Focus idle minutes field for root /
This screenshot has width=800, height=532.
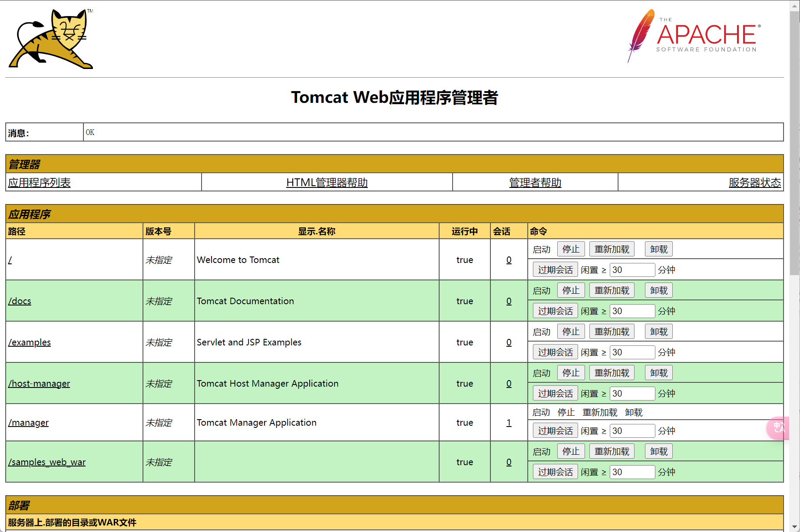(x=632, y=269)
